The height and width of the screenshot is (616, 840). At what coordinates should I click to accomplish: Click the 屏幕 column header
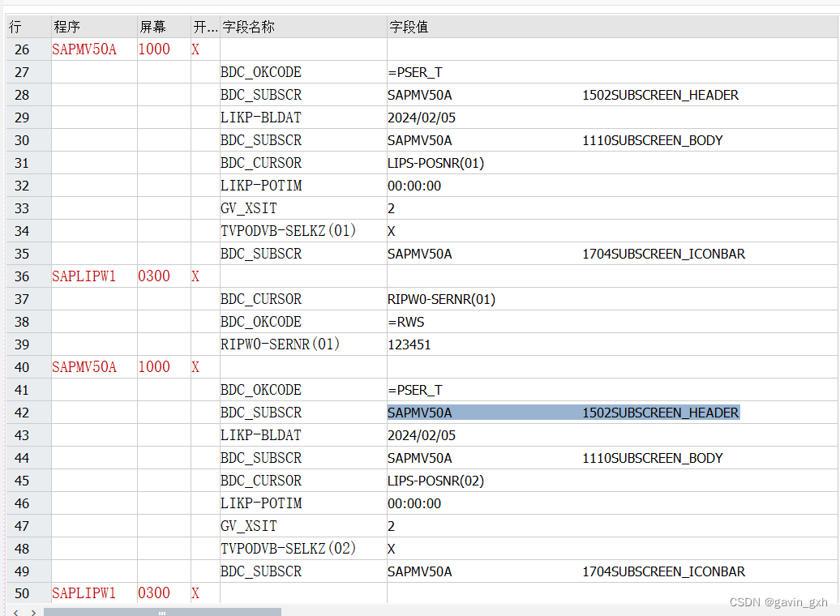[154, 27]
